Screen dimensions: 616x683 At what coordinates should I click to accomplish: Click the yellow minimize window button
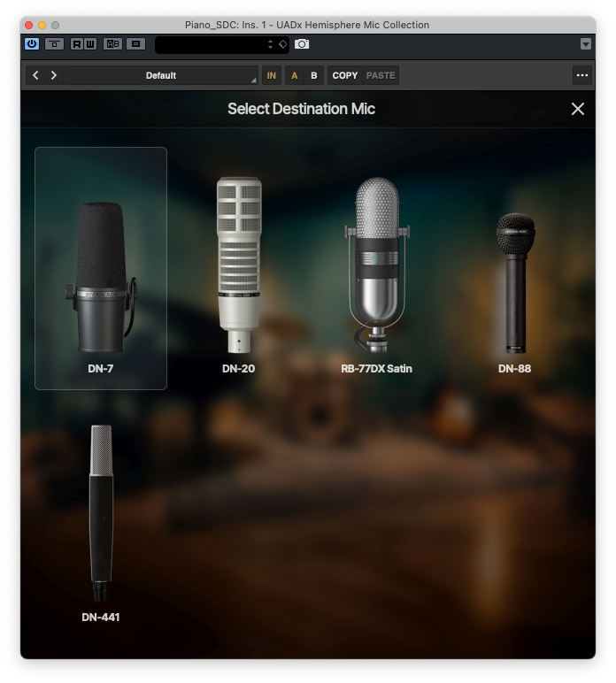(x=42, y=25)
